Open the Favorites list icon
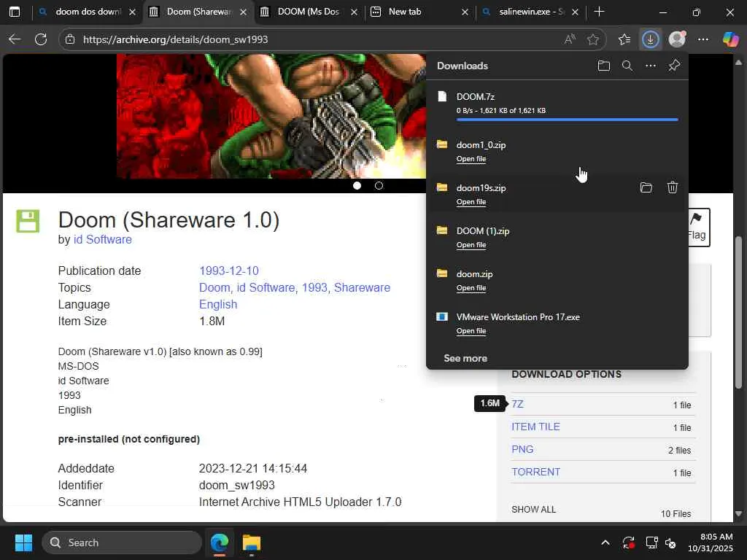The image size is (747, 560). point(624,39)
